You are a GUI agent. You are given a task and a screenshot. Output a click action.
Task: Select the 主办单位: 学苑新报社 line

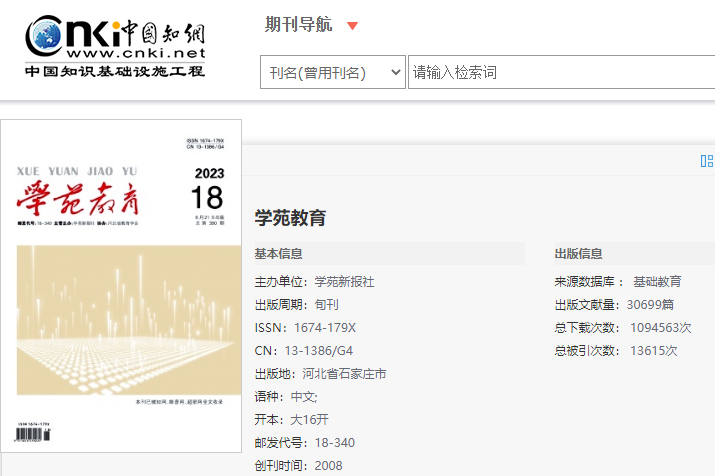(x=315, y=282)
